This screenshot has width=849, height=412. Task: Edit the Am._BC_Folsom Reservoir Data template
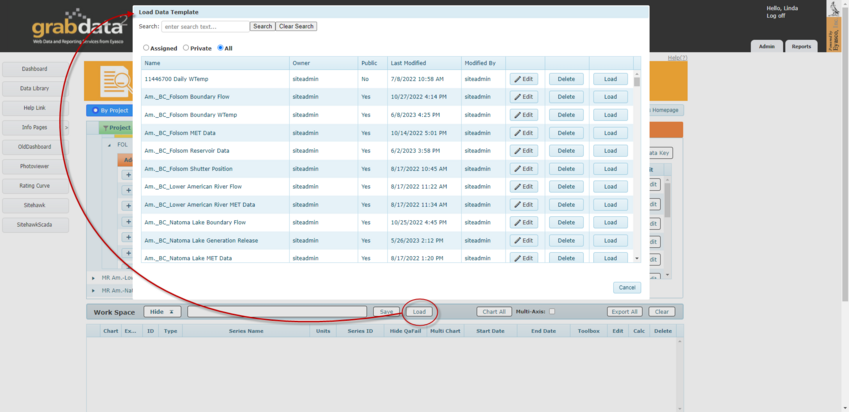pos(524,151)
